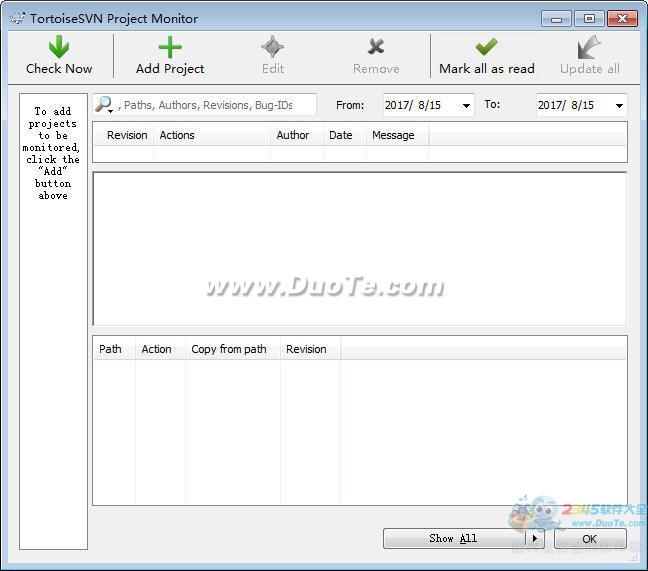Click the Update all arrow icon

pyautogui.click(x=589, y=47)
